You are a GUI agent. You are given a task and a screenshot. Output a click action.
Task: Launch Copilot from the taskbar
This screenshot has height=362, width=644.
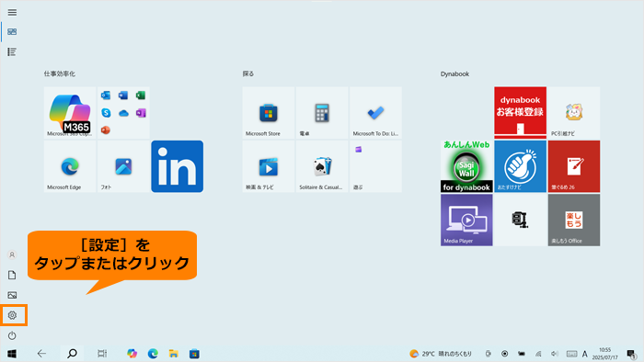click(x=132, y=354)
